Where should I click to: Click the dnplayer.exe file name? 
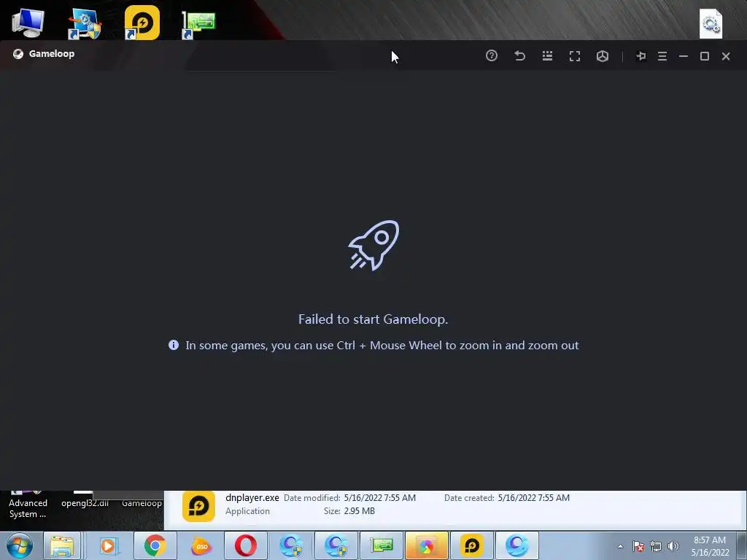coord(252,497)
